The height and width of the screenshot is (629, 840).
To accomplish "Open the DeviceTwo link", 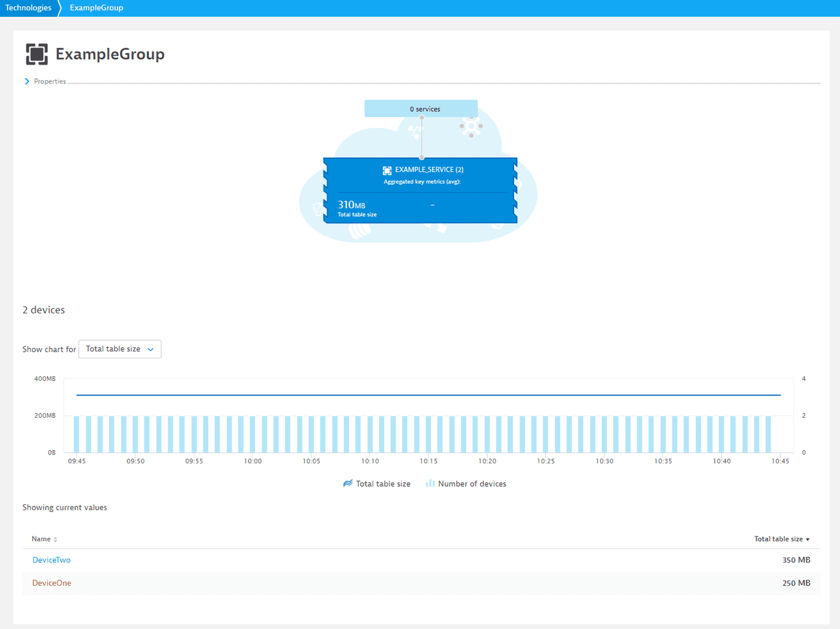I will pyautogui.click(x=52, y=560).
